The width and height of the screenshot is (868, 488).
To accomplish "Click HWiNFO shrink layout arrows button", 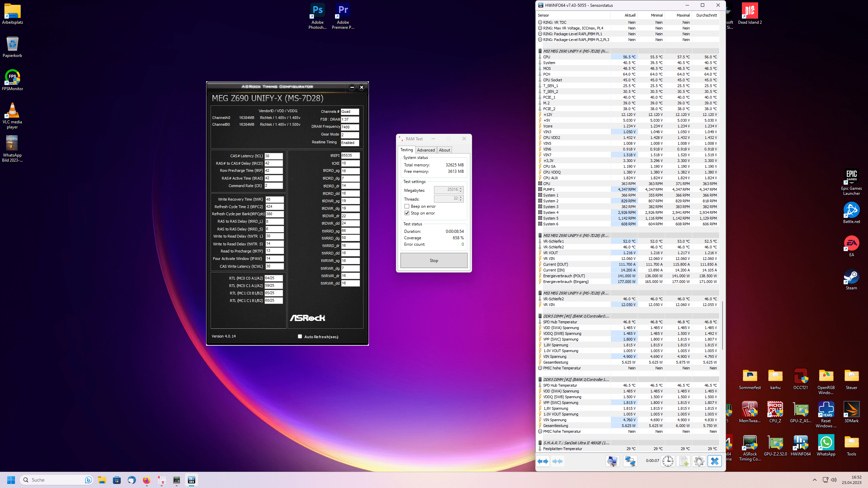I will click(557, 461).
